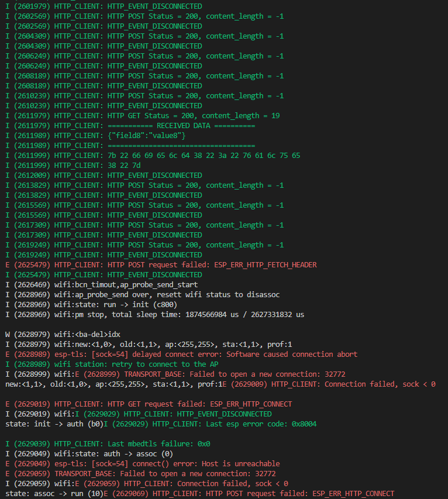Select the {"field8":"value8"} JSON text
Image resolution: width=448 pixels, height=499 pixels.
(146, 136)
